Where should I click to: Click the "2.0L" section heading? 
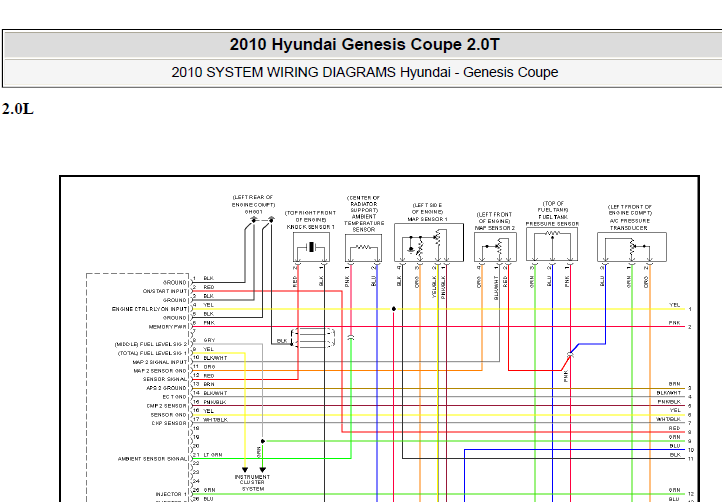(x=18, y=109)
